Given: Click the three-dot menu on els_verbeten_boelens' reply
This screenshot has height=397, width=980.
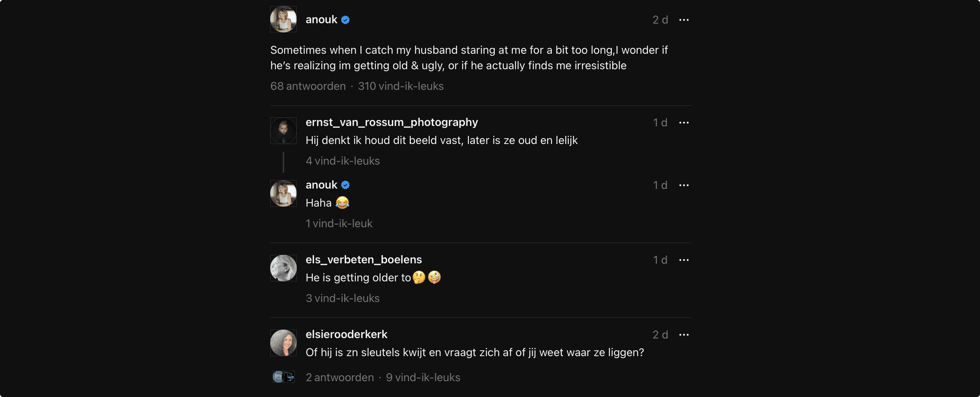Looking at the screenshot, I should pyautogui.click(x=684, y=260).
